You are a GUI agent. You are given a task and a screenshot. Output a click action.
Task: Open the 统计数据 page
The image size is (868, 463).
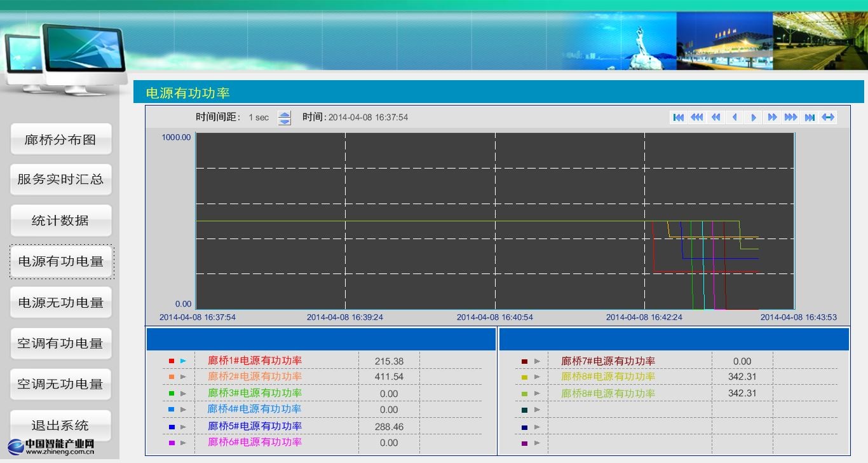(60, 221)
